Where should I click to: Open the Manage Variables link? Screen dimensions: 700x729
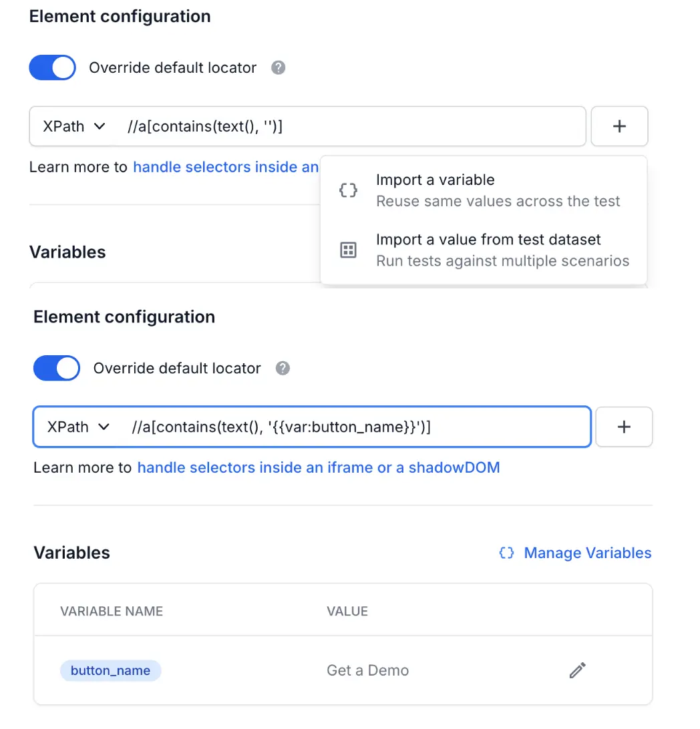[x=587, y=553]
